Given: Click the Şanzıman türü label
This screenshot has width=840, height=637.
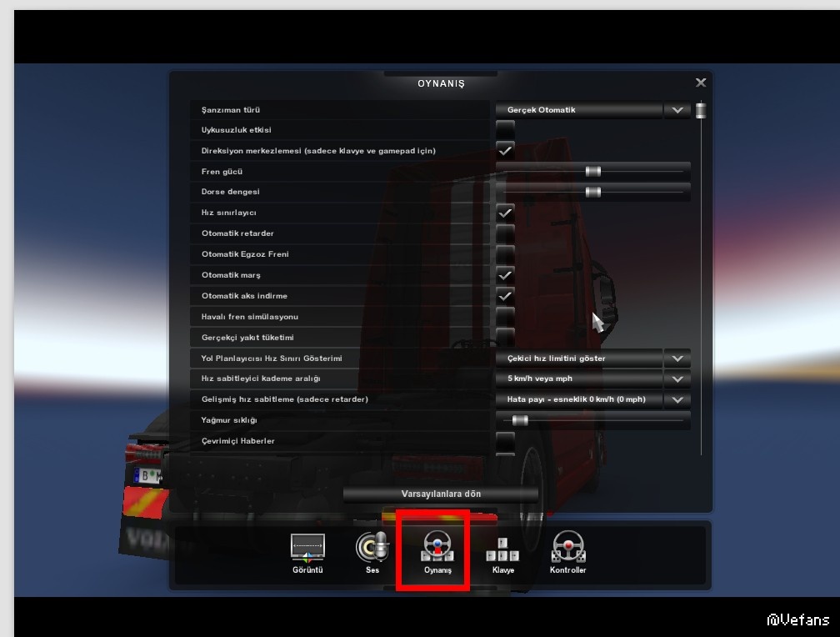Looking at the screenshot, I should point(231,110).
